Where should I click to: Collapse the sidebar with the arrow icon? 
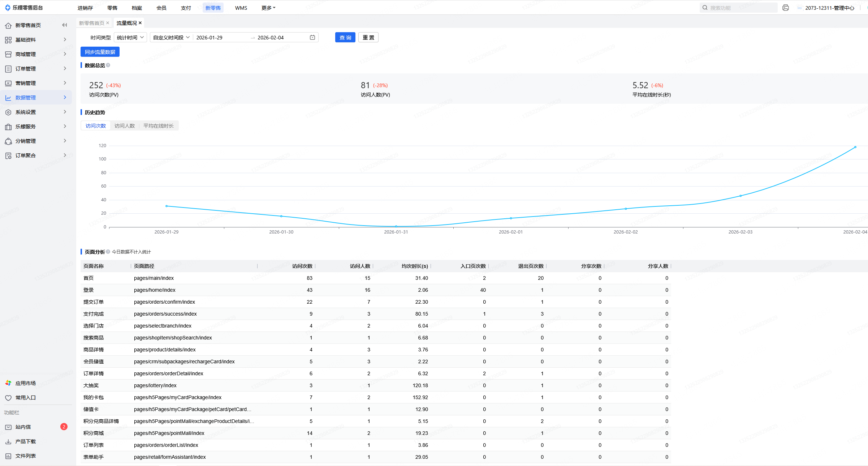coord(65,25)
